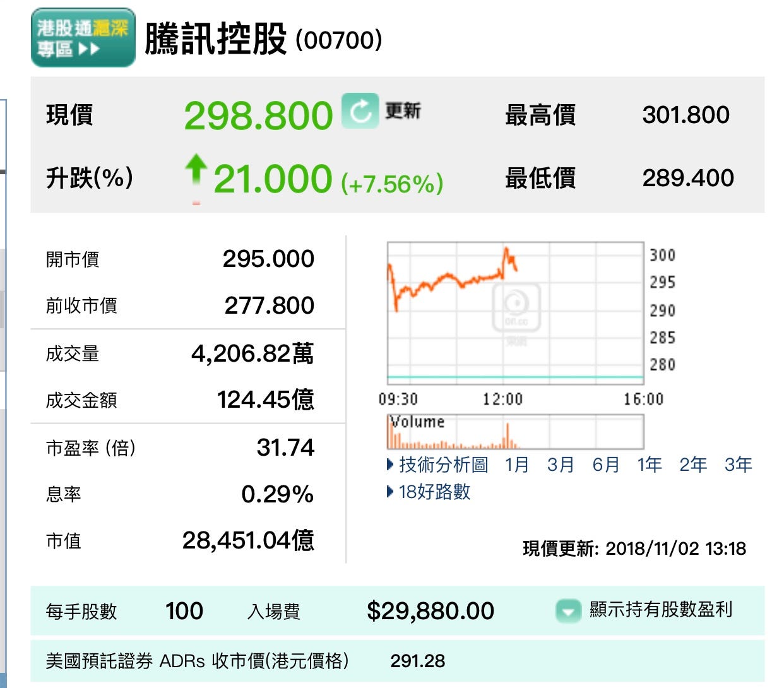Click the 現價 label

[69, 115]
